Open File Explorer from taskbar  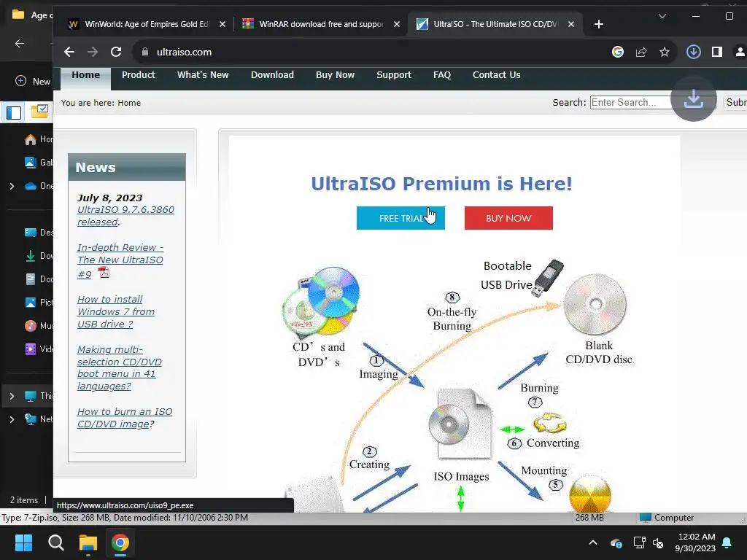tap(88, 542)
